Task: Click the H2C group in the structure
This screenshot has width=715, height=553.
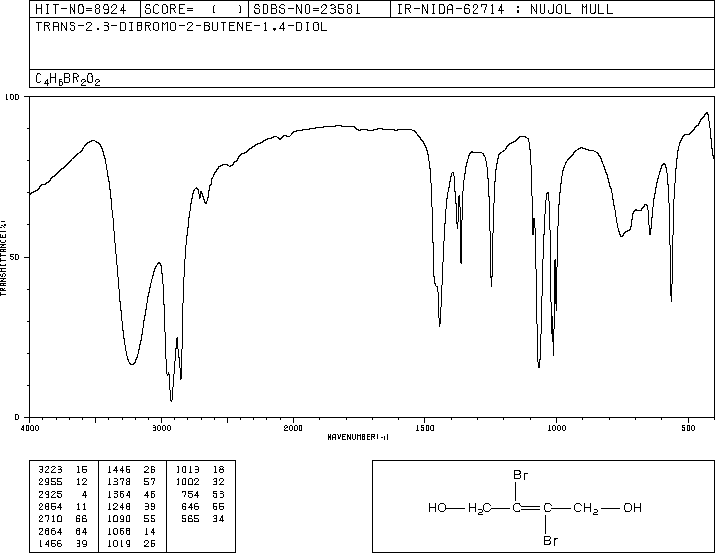Action: point(480,508)
